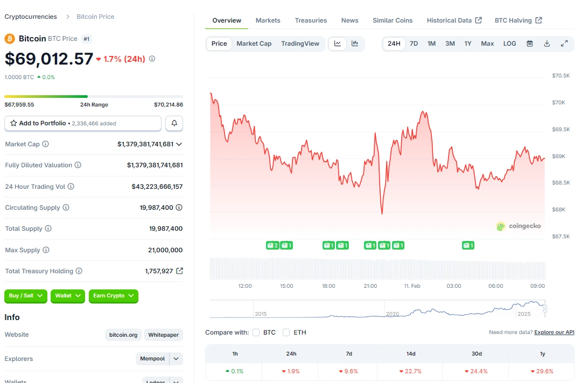Click the 24h Range progress bar

(x=94, y=96)
